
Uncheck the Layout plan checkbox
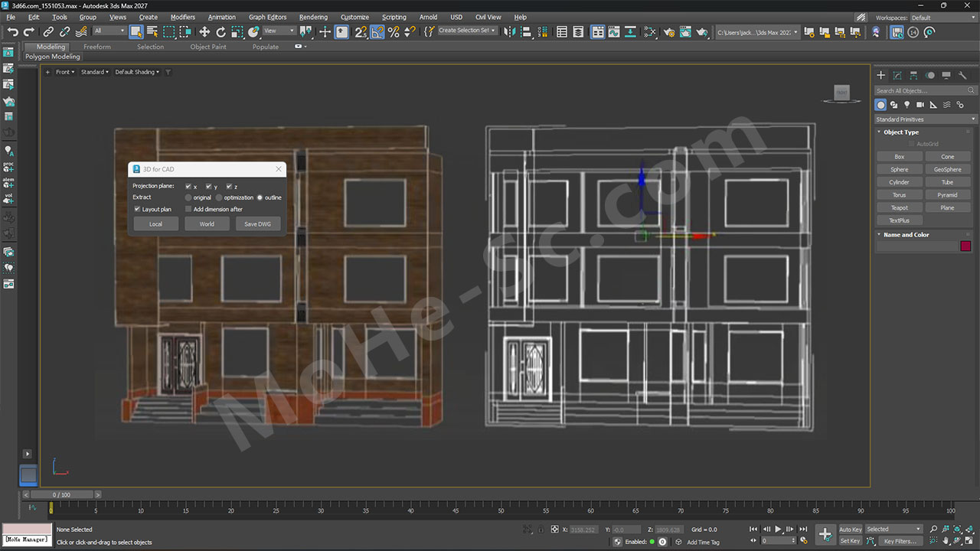[137, 209]
